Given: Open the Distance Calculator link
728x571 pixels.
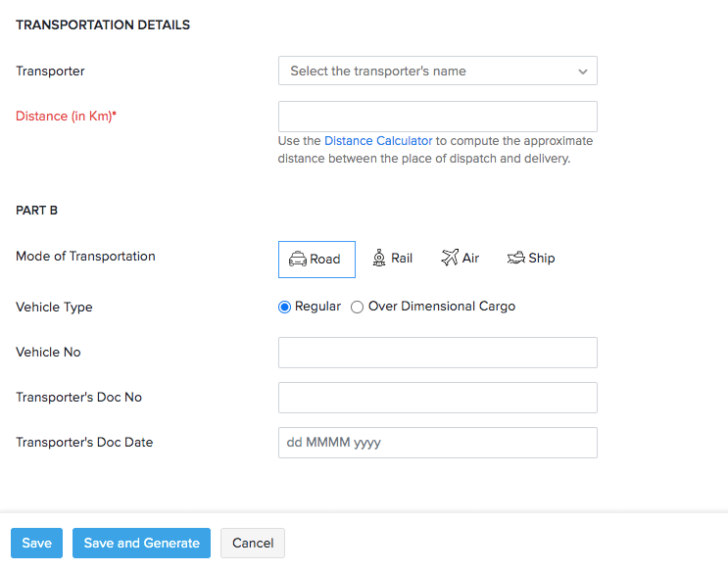Looking at the screenshot, I should (x=378, y=141).
